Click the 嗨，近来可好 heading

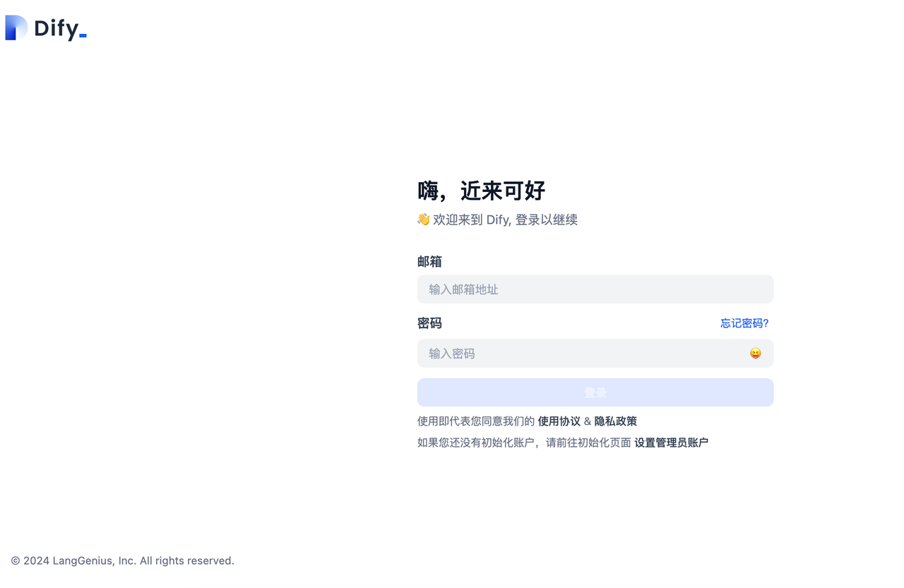click(482, 191)
